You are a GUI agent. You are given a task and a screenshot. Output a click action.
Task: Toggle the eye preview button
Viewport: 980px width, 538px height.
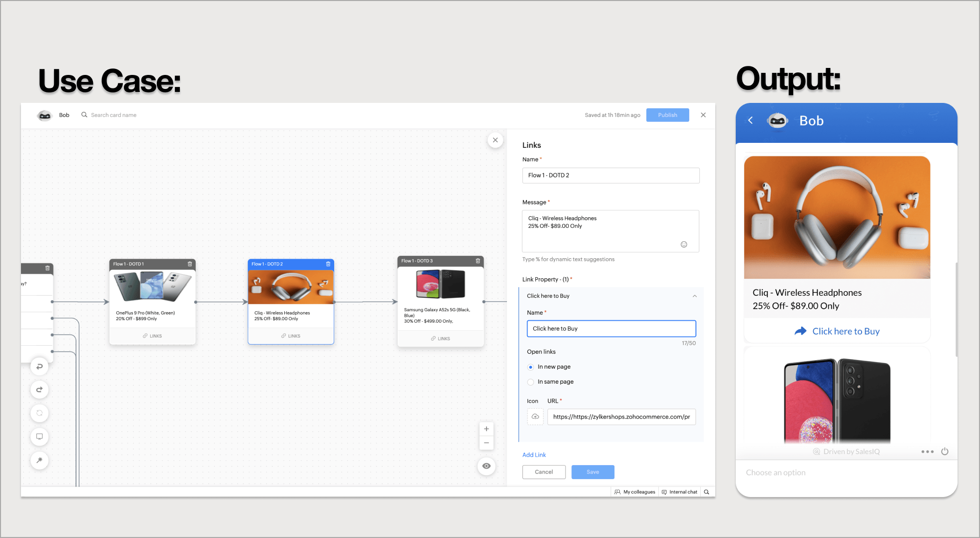(487, 466)
